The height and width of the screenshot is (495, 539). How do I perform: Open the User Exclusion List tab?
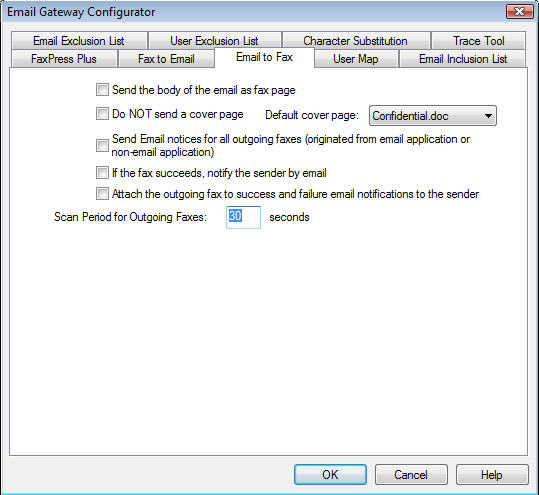(x=214, y=41)
